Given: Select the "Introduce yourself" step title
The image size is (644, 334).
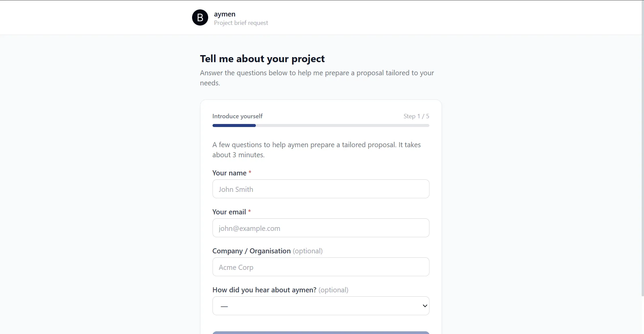Looking at the screenshot, I should (x=237, y=116).
